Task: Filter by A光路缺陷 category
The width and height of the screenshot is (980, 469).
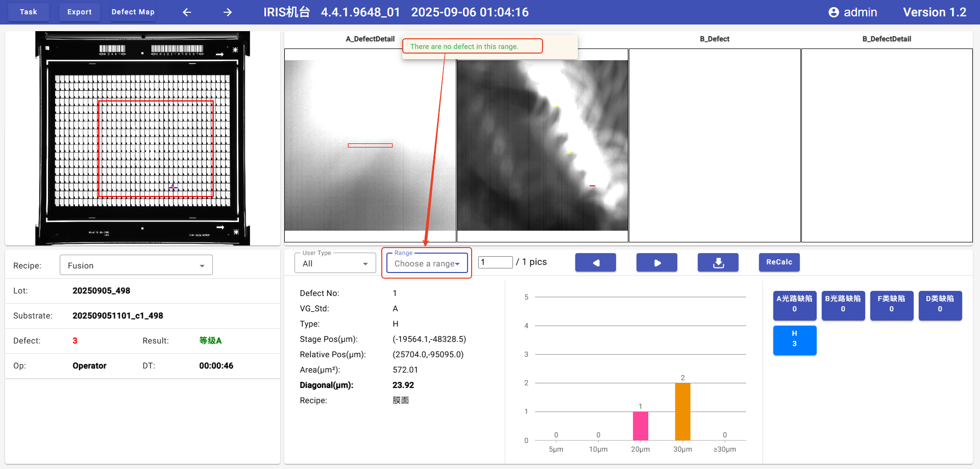Action: pos(794,305)
